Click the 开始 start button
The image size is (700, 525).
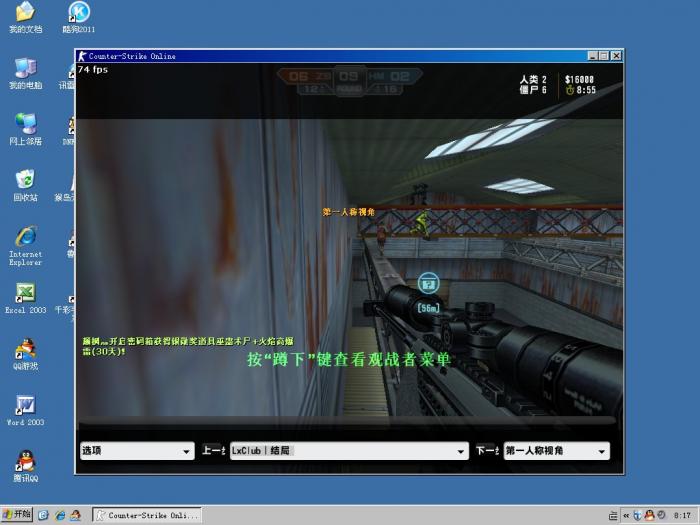(17, 515)
